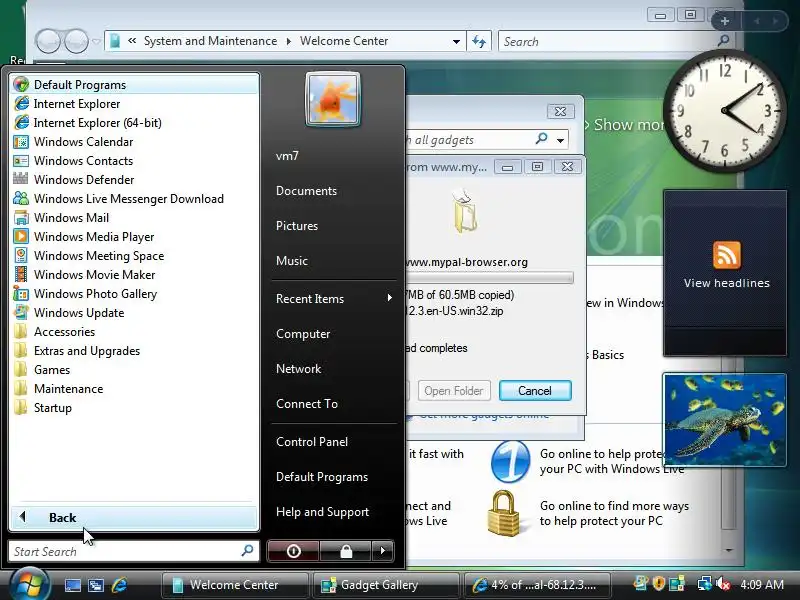800x600 pixels.
Task: Click the sea turtle slideshow gadget
Action: pyautogui.click(x=724, y=419)
